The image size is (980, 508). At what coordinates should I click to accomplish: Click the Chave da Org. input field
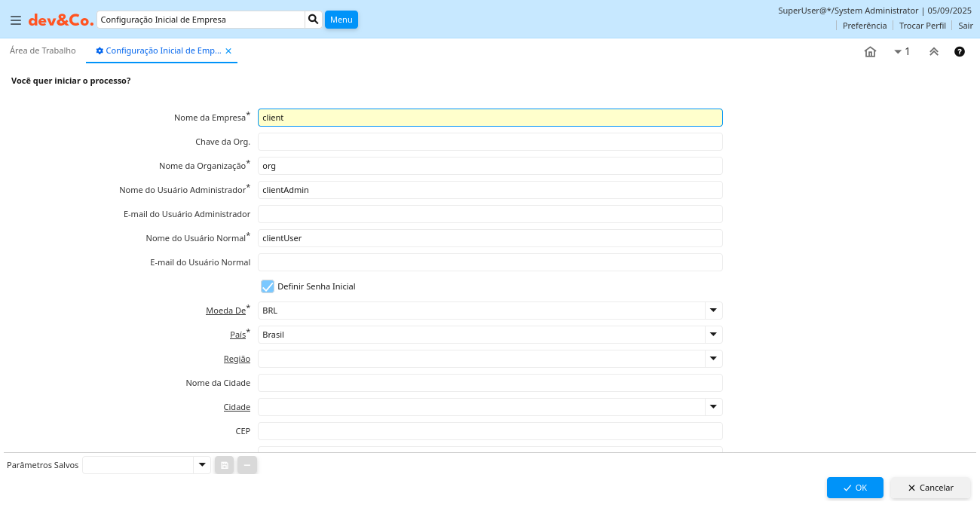(490, 142)
